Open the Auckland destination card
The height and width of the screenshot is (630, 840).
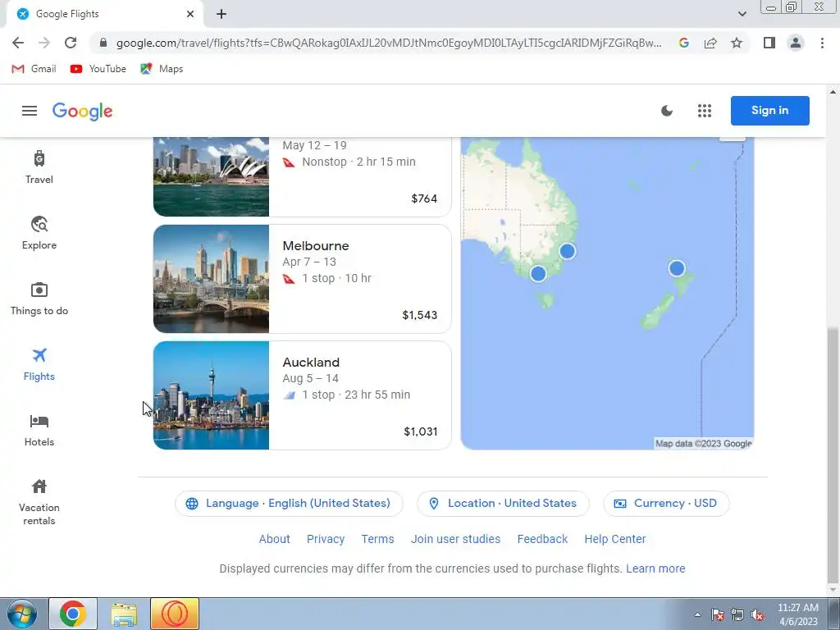click(302, 395)
